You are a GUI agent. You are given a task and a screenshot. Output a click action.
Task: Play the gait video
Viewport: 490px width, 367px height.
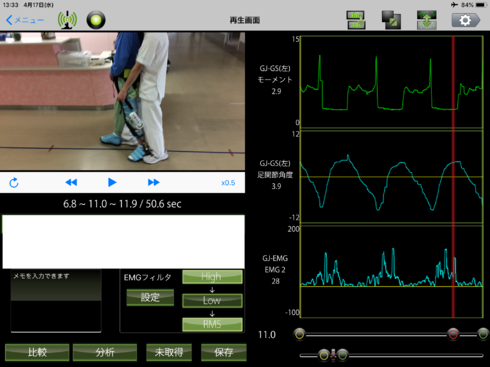pyautogui.click(x=112, y=182)
